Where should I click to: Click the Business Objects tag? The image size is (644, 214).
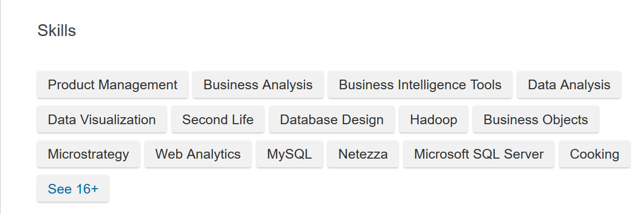536,120
